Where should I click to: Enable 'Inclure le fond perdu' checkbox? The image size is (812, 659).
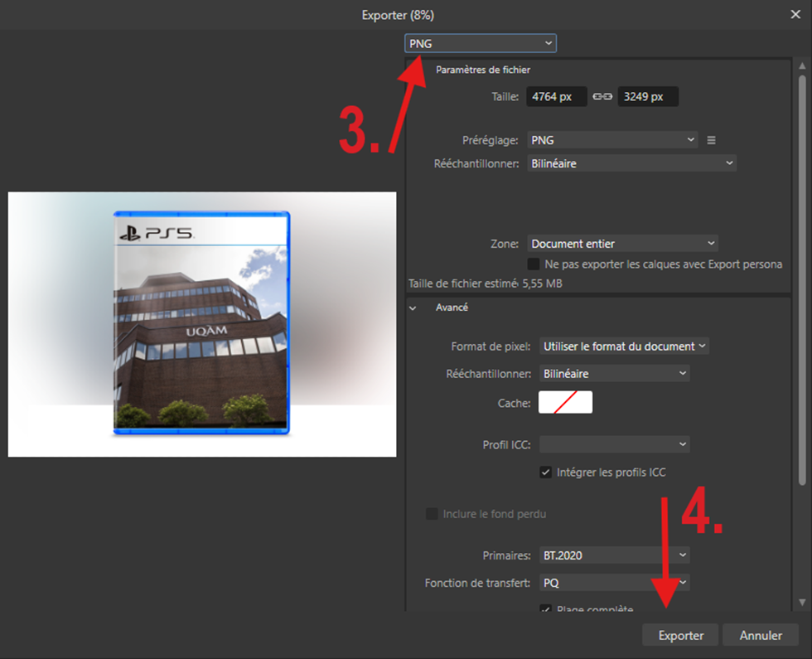432,514
